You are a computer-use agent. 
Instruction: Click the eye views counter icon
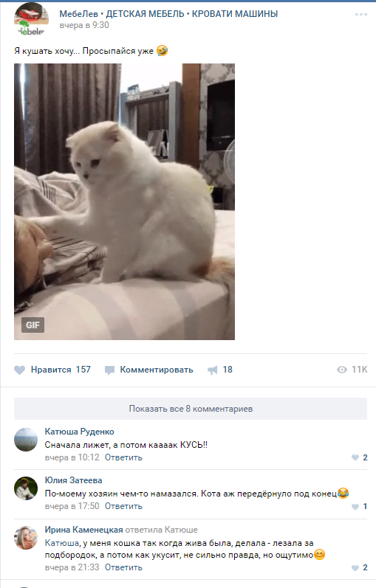coord(342,370)
